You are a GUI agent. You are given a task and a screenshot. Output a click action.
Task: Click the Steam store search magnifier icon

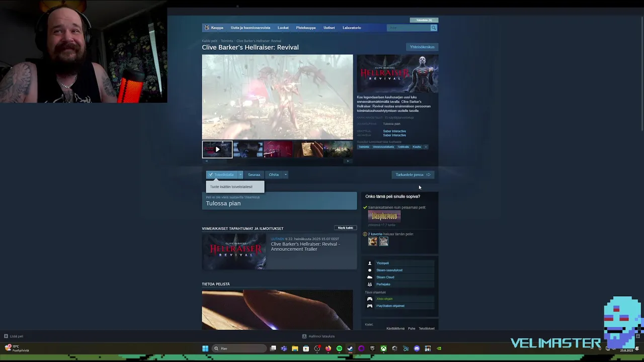pyautogui.click(x=434, y=28)
